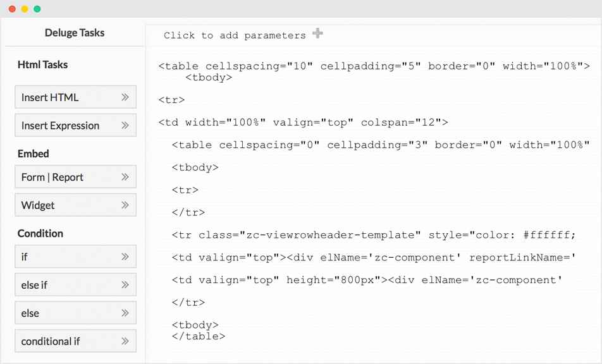The width and height of the screenshot is (602, 364).
Task: Click the Insert HTML chevron arrow
Action: click(125, 97)
